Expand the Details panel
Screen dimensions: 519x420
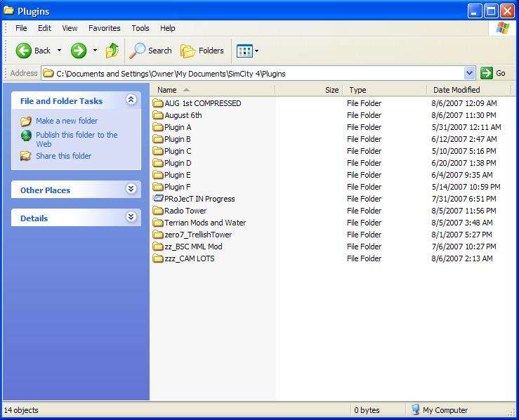pos(131,218)
